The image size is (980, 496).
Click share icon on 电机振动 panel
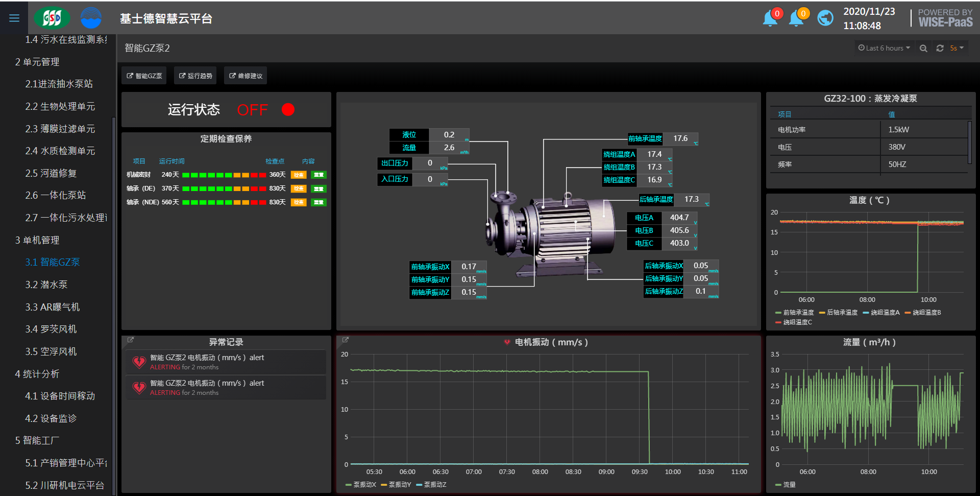click(x=346, y=340)
